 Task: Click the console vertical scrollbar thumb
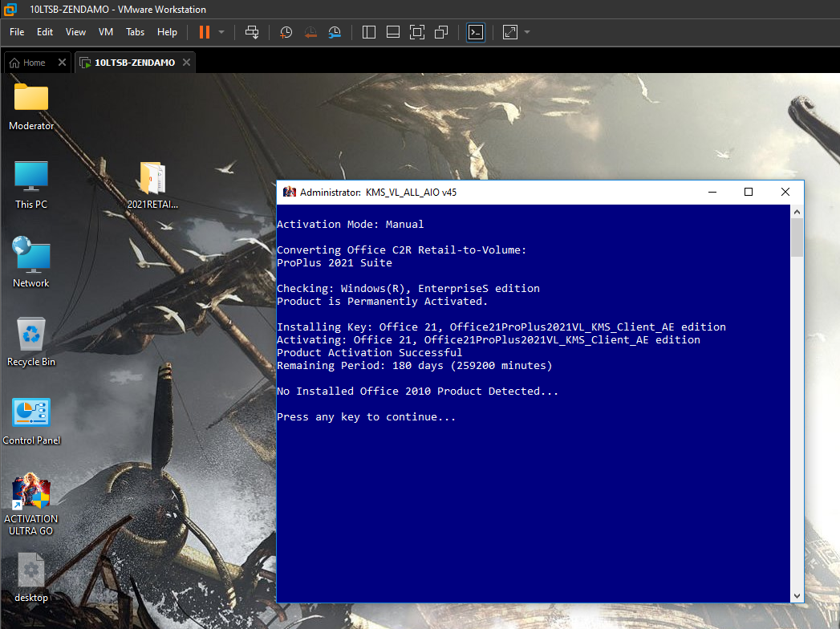(x=797, y=237)
